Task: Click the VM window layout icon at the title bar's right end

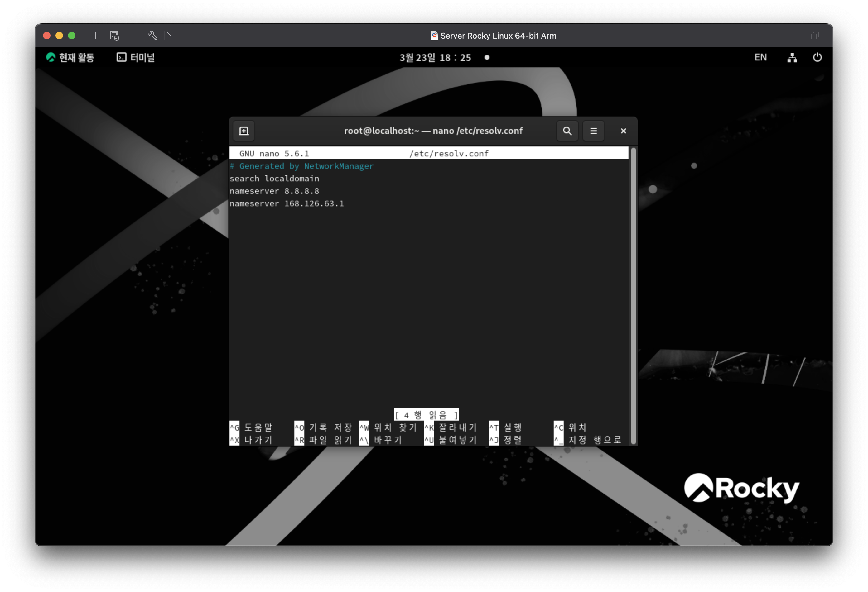Action: point(815,36)
